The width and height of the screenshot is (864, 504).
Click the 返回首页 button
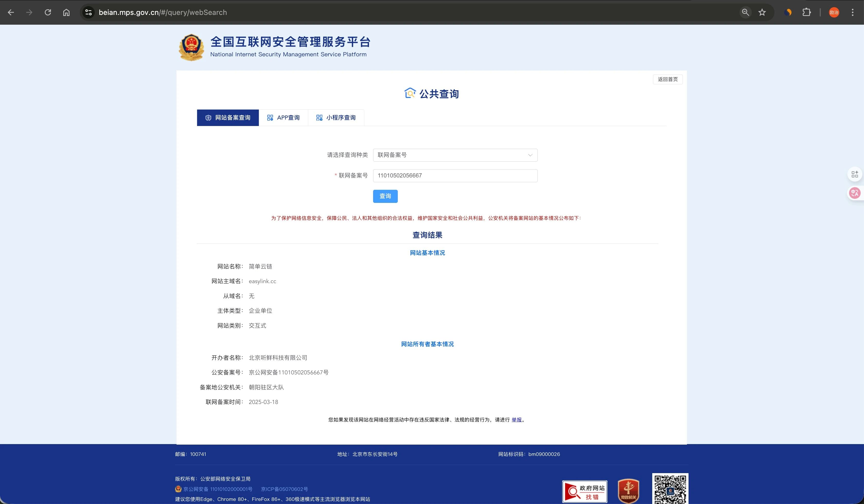(667, 79)
